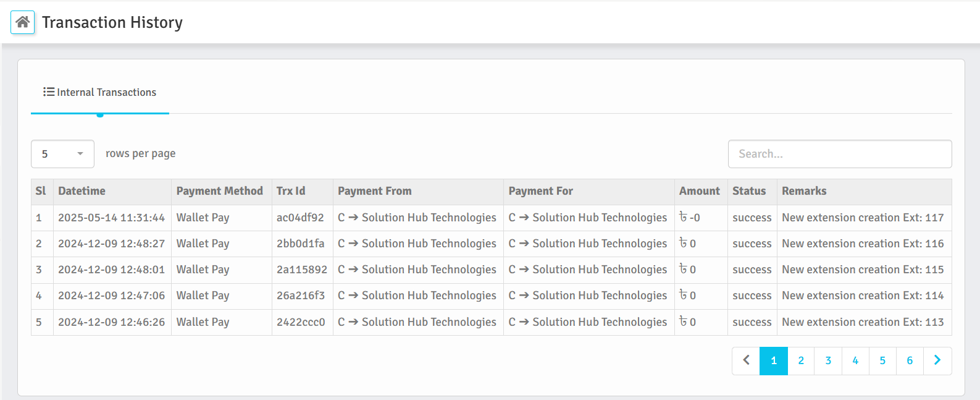This screenshot has height=400, width=980.
Task: Click Payment From cell in 2bb0d1fa row
Action: coord(417,244)
